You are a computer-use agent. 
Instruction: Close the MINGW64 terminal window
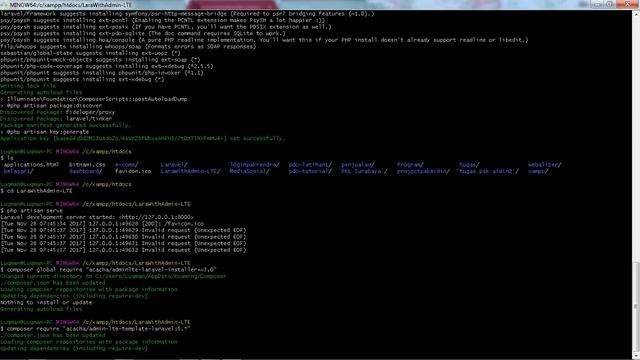click(x=627, y=4)
